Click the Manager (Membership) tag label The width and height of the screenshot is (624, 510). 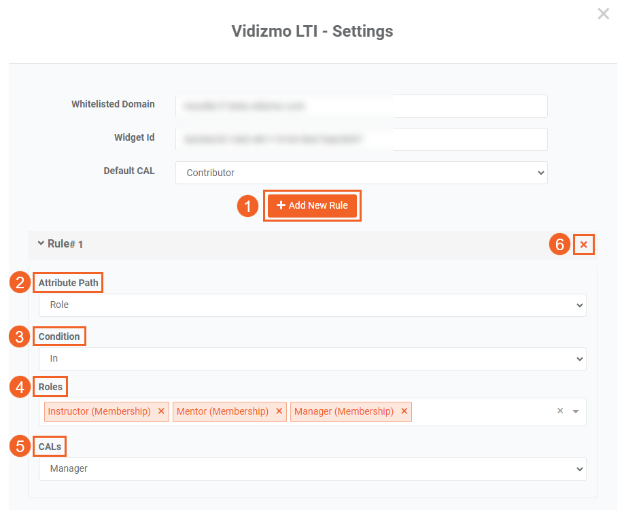coord(345,411)
